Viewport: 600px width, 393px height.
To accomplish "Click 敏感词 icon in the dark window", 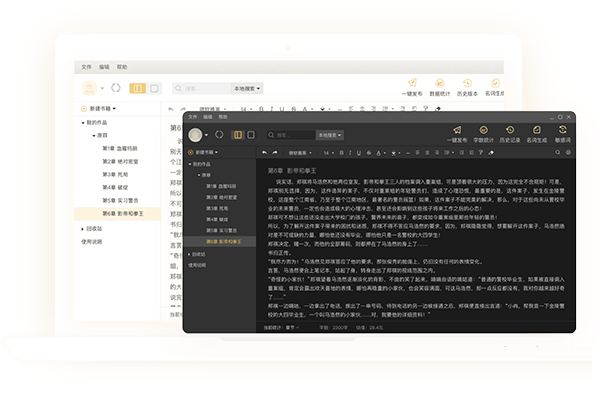I will 562,130.
